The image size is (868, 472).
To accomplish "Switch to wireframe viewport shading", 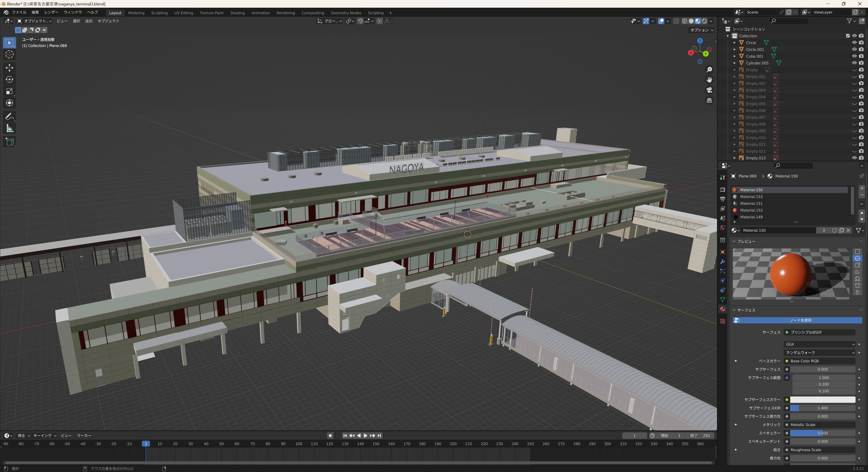I will (x=685, y=21).
